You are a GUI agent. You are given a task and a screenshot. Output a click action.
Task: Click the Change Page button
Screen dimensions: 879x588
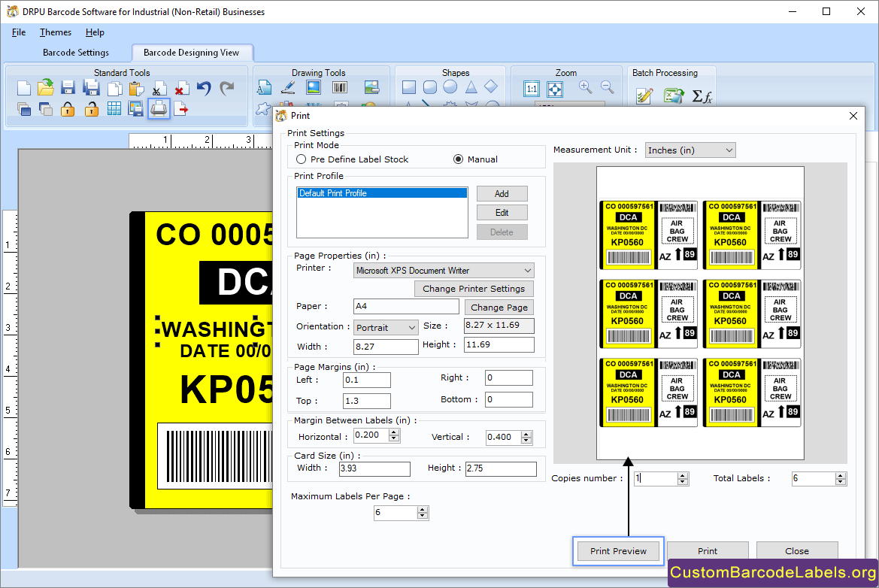(499, 308)
